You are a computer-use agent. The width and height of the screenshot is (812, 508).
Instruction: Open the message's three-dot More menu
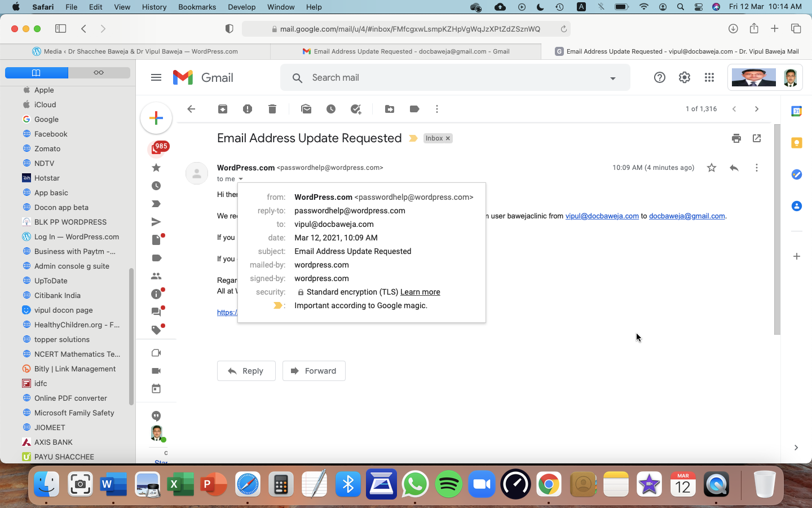(756, 168)
